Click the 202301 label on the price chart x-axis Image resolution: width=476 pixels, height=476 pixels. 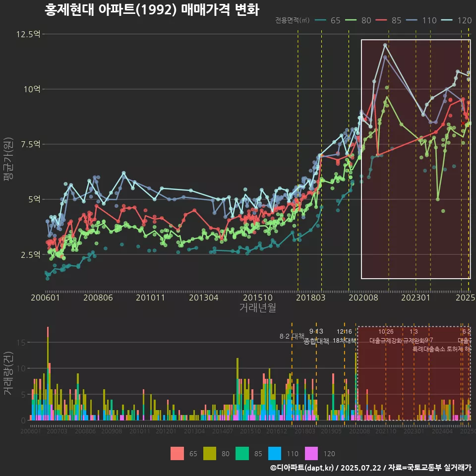[416, 297]
